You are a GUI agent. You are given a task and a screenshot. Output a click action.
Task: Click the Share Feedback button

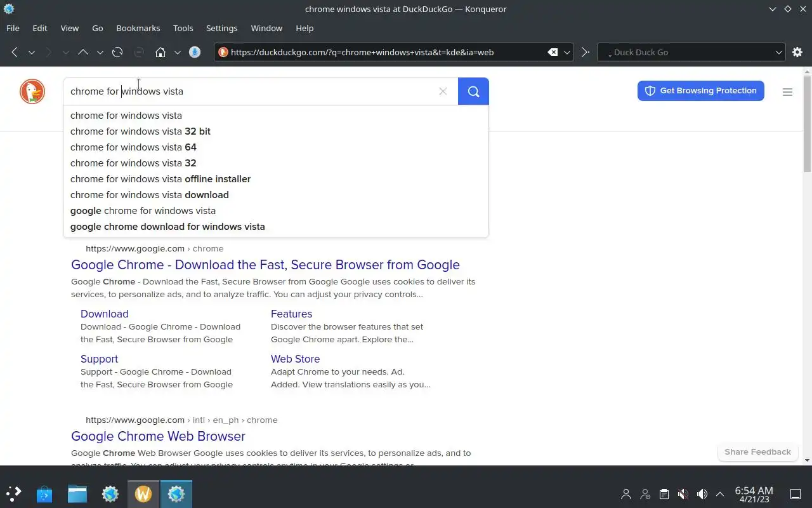coord(757,452)
